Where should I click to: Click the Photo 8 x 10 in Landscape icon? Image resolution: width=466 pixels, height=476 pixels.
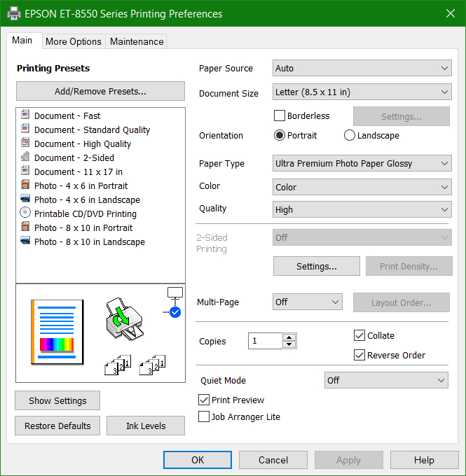pos(25,240)
